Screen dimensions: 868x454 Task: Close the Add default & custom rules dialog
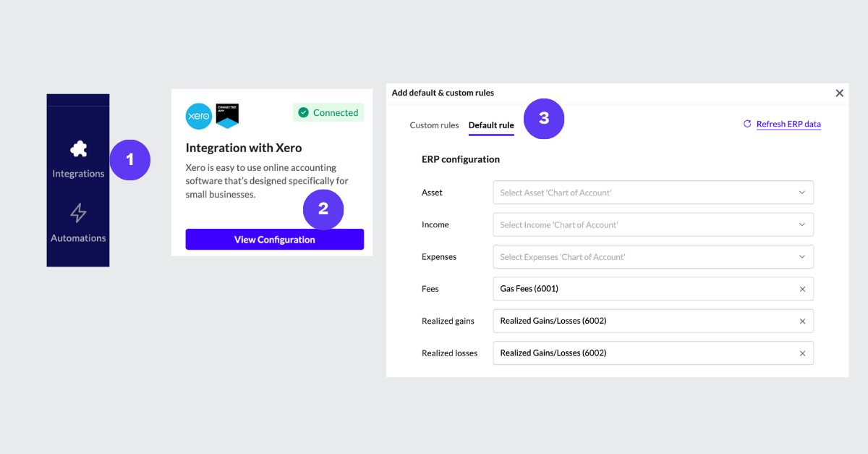[x=840, y=93]
